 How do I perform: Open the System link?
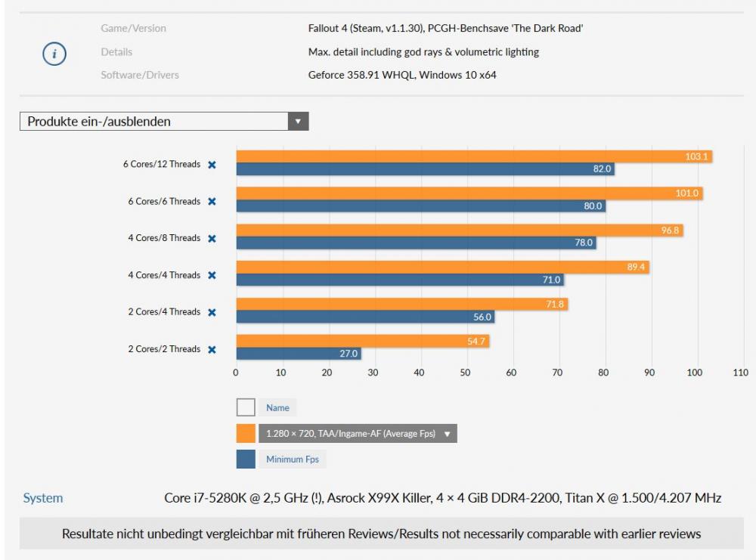43,498
